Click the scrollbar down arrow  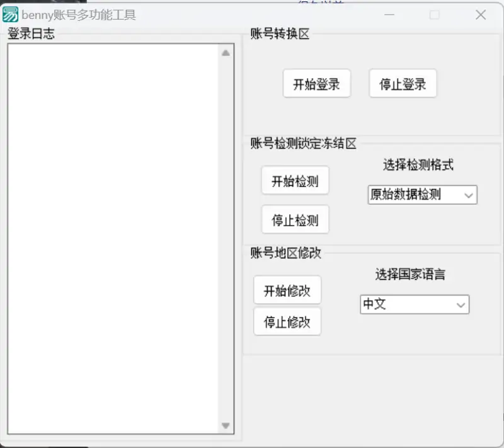click(x=226, y=425)
